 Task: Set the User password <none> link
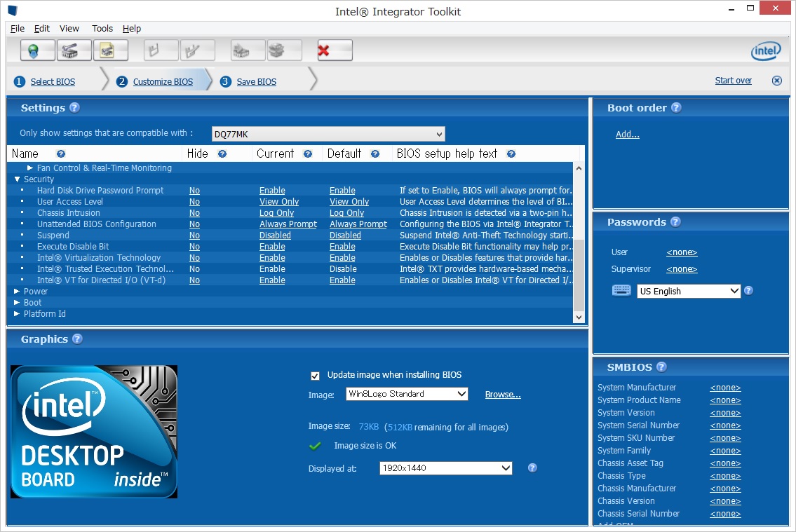682,252
